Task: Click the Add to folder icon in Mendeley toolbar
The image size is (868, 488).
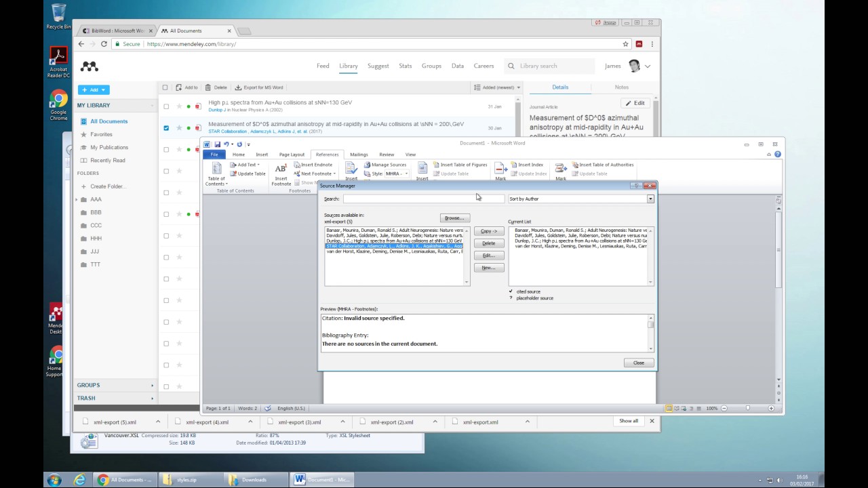Action: (x=179, y=87)
